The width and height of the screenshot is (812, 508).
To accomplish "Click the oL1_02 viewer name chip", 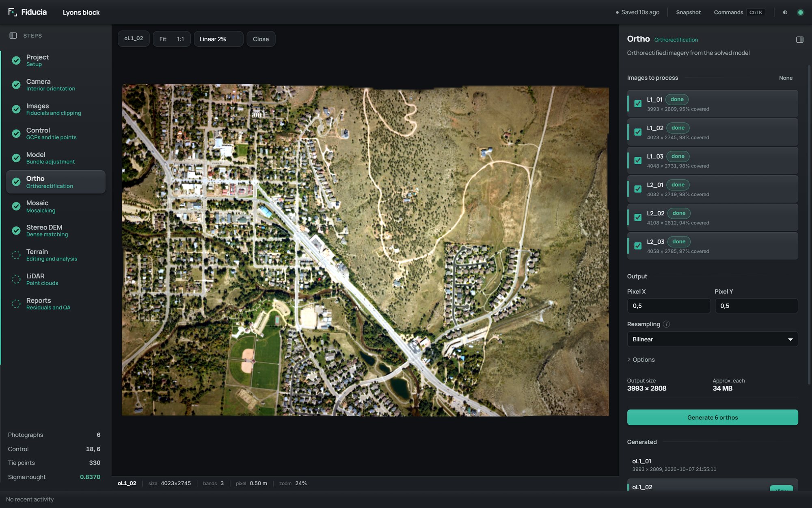I will pos(134,39).
